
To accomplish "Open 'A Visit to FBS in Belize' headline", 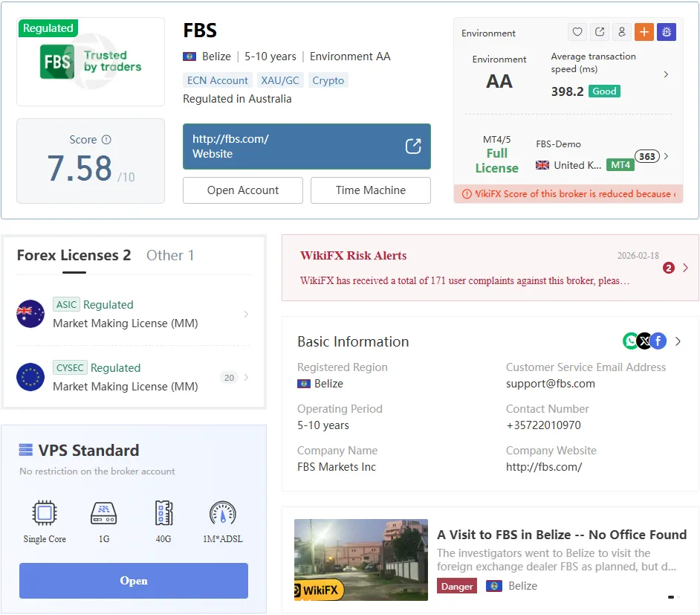I will 562,535.
